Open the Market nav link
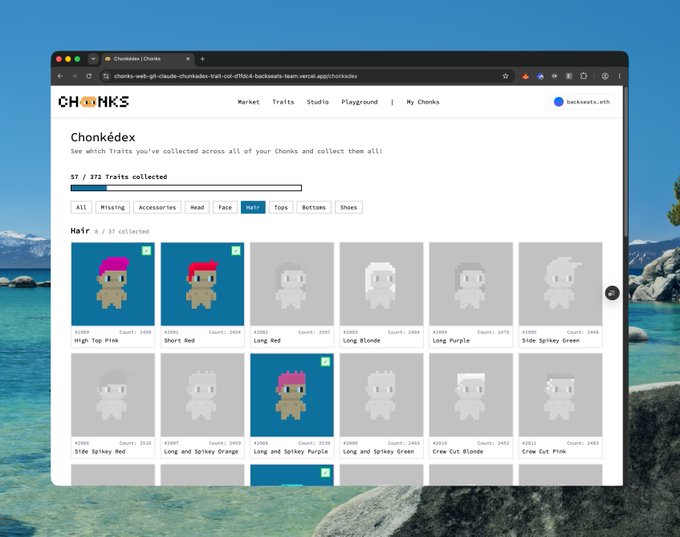This screenshot has height=537, width=680. pos(248,102)
